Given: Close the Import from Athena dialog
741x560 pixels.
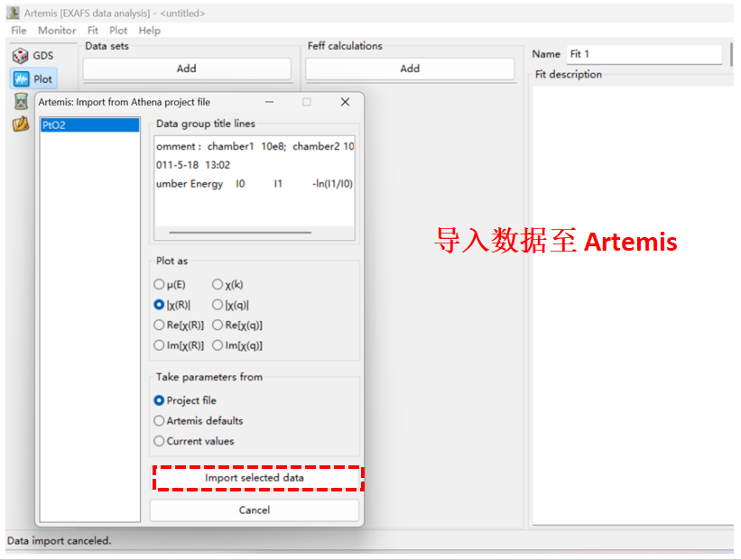Looking at the screenshot, I should 346,102.
